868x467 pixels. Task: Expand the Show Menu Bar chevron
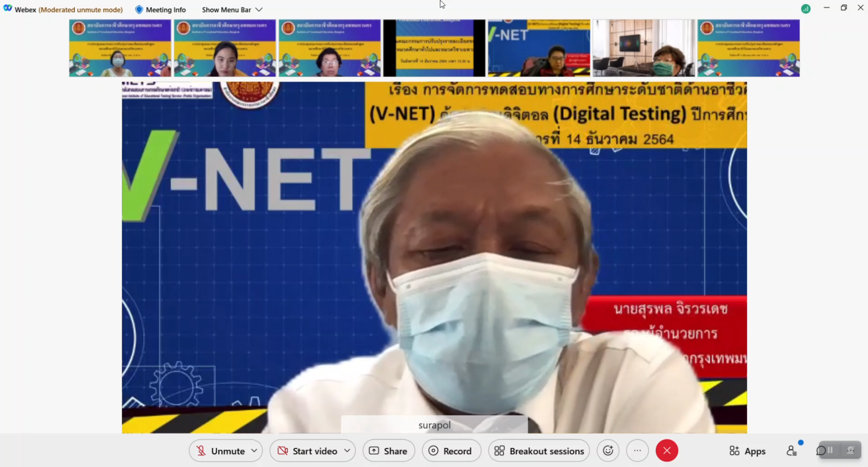click(259, 10)
